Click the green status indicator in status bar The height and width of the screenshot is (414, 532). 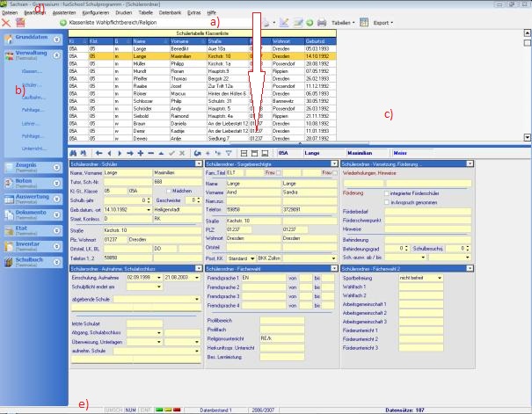159,410
